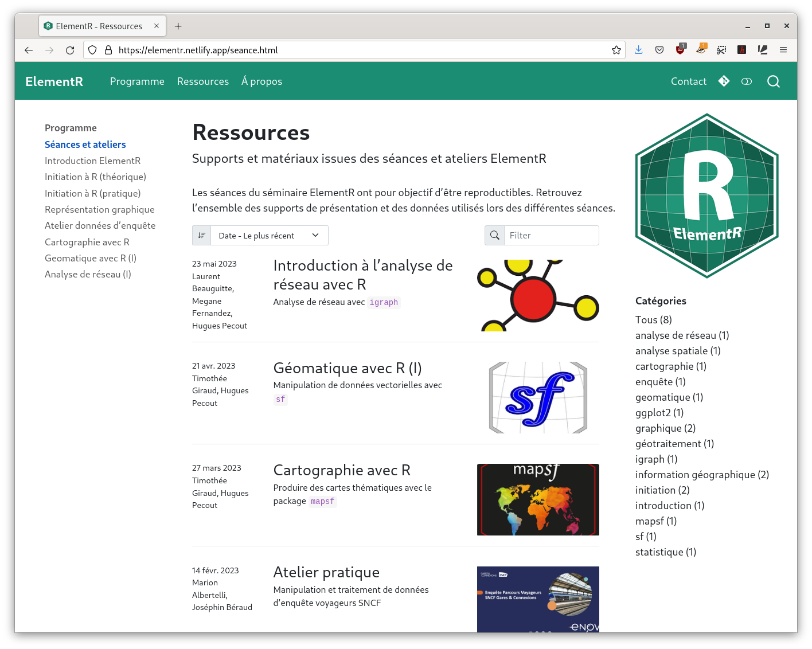Open the Firefox application menu
The image size is (812, 649).
click(783, 50)
